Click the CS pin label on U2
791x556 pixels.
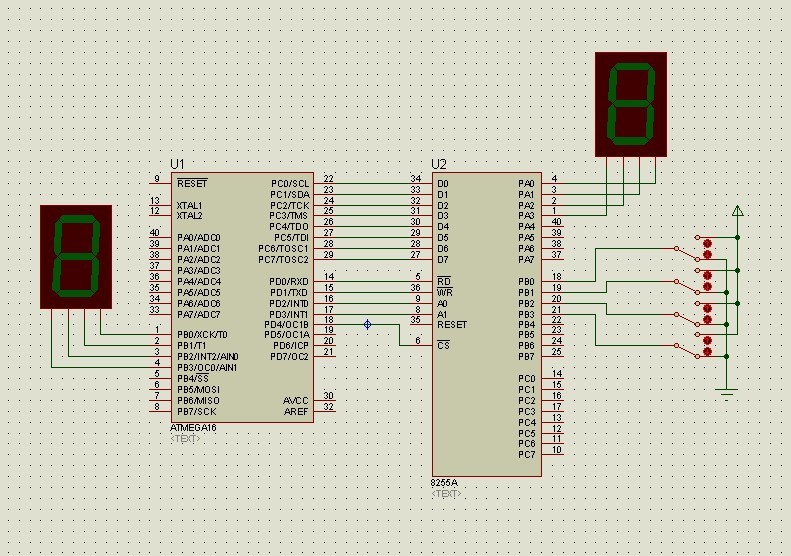[x=443, y=345]
